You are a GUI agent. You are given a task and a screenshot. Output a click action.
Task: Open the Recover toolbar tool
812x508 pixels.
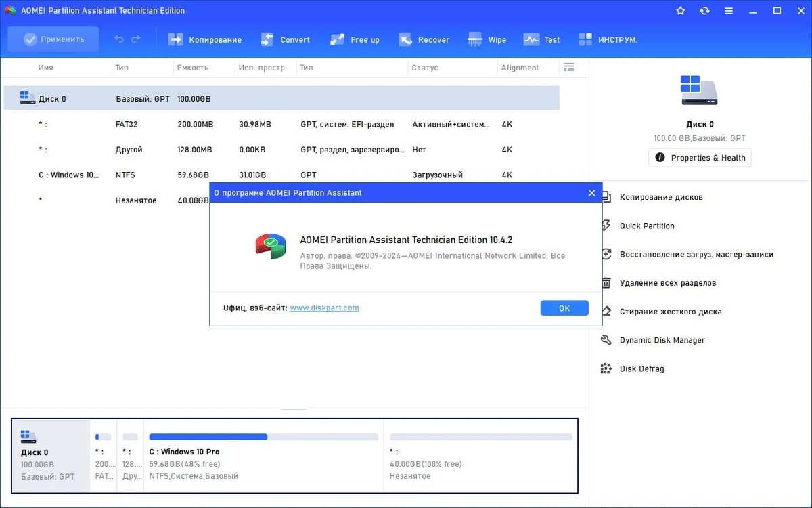(424, 39)
